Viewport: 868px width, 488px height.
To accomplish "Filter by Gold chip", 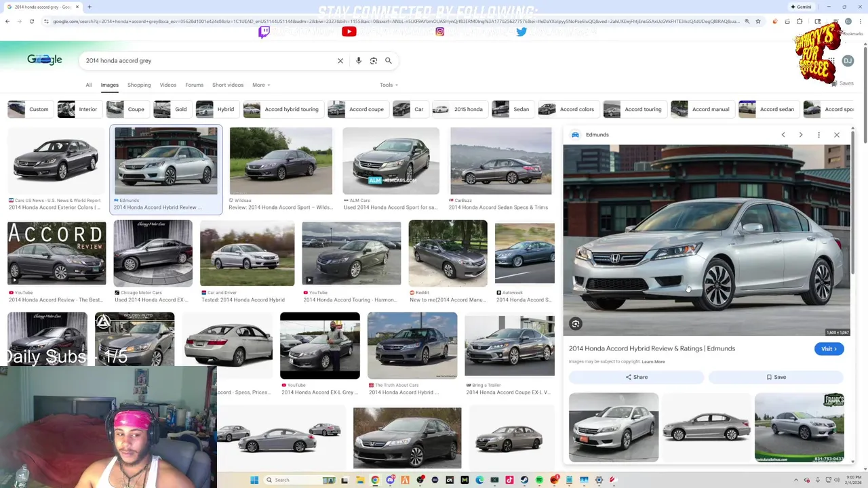I will [172, 109].
